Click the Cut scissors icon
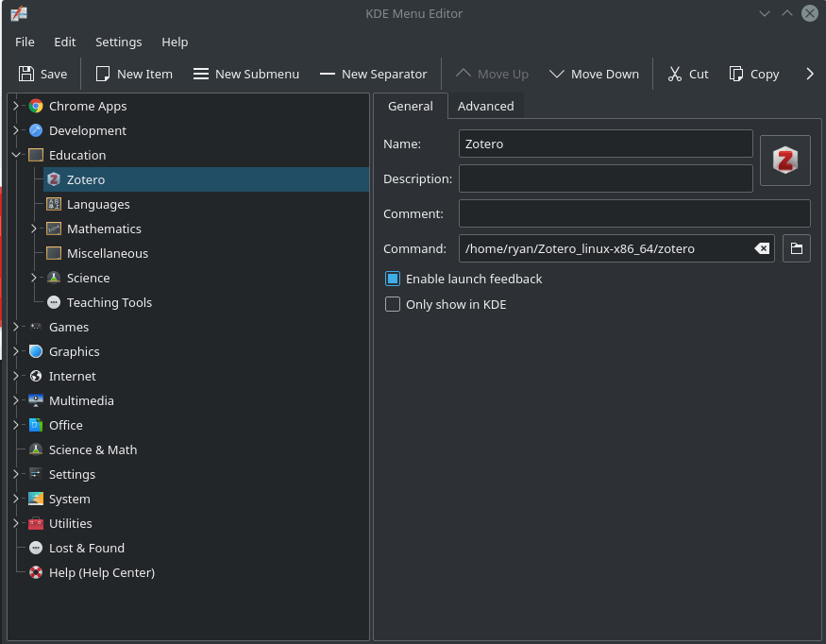Image resolution: width=826 pixels, height=644 pixels. (x=675, y=74)
